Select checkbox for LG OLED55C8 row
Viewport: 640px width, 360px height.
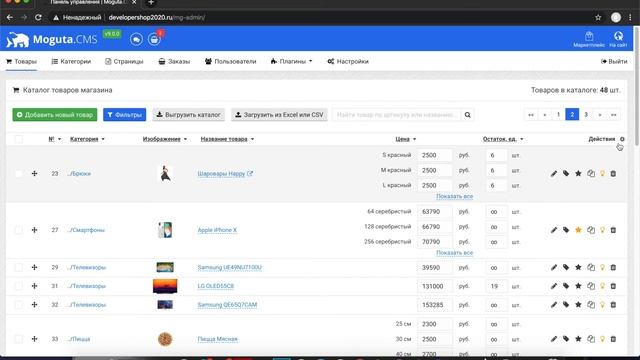19,286
